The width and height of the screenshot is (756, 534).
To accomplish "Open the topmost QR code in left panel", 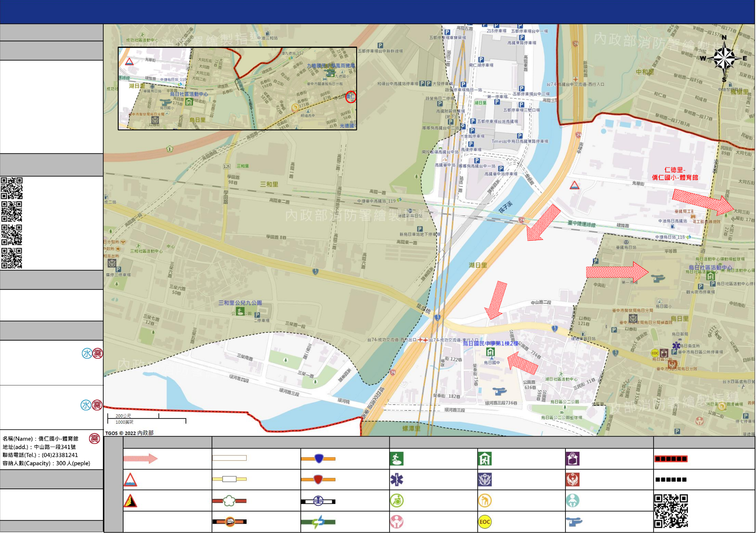I will (x=12, y=188).
